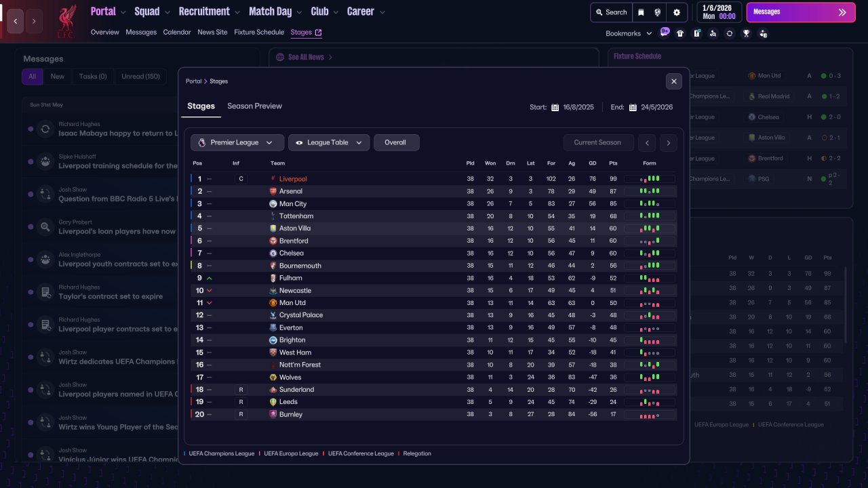Click the purple Messages continue button
Image resolution: width=868 pixels, height=488 pixels.
801,12
